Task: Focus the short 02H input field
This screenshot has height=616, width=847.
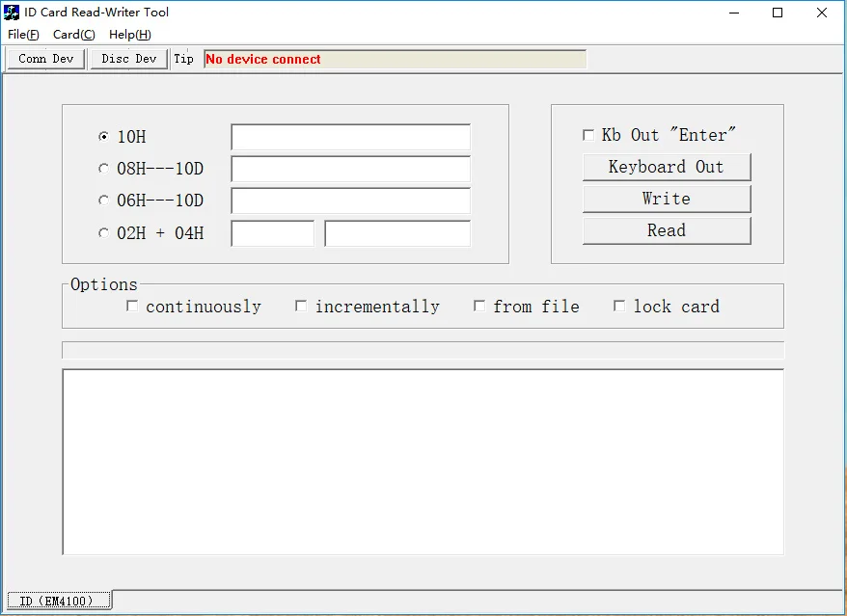Action: click(272, 233)
